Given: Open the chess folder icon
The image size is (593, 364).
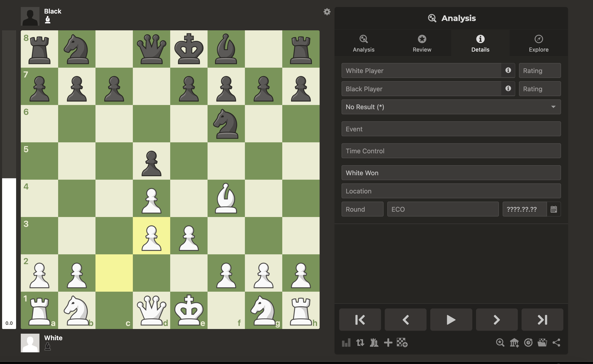Looking at the screenshot, I should pyautogui.click(x=542, y=343).
